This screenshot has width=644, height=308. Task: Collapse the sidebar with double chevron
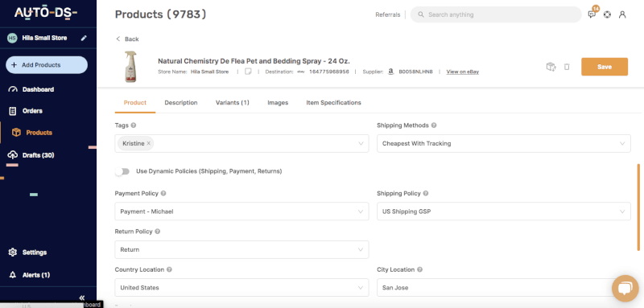pyautogui.click(x=82, y=298)
